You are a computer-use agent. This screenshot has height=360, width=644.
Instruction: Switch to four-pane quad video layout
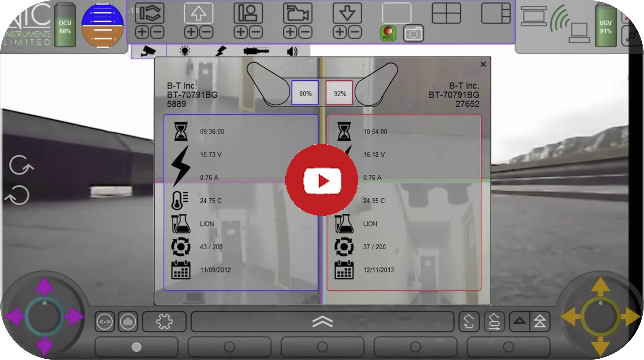coord(446,13)
